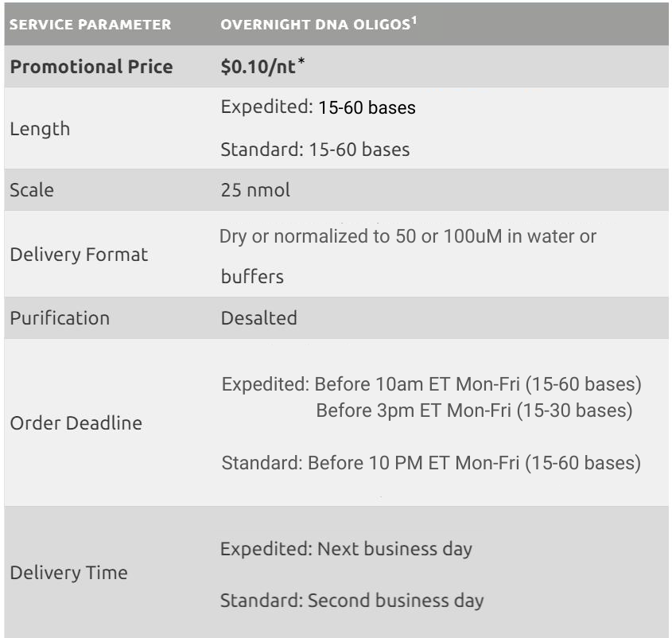Viewport: 672px width, 638px height.
Task: Click the Dry or normalized delivery description
Action: [408, 238]
